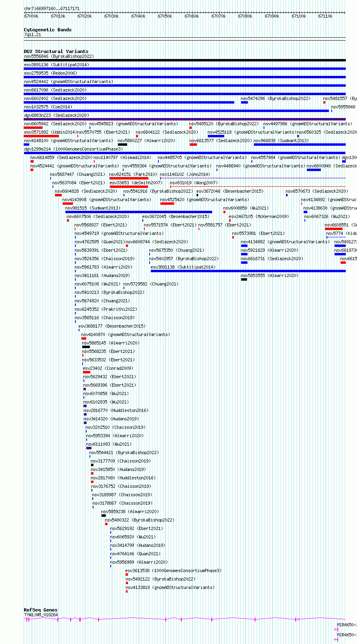Viewport: 357px width, 644px height.
Task: Select variant esv2759535 (Redon2006)
Action: 51,73
